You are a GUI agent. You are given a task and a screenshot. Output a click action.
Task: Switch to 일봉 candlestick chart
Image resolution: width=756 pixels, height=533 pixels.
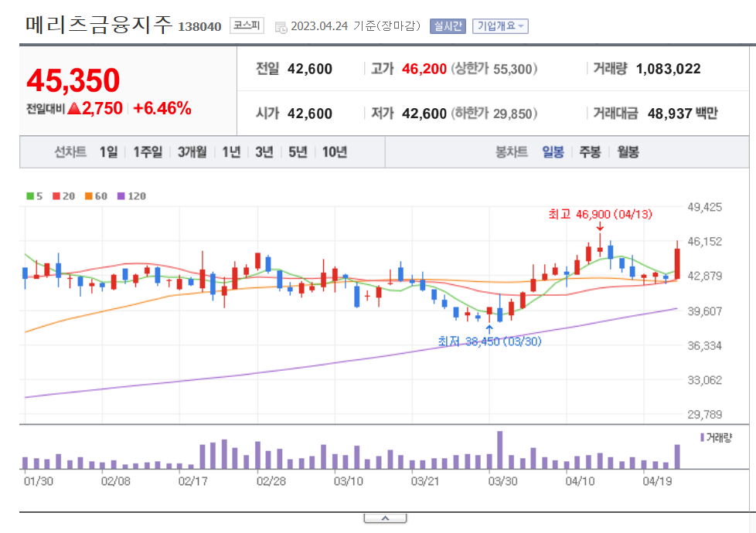point(553,152)
